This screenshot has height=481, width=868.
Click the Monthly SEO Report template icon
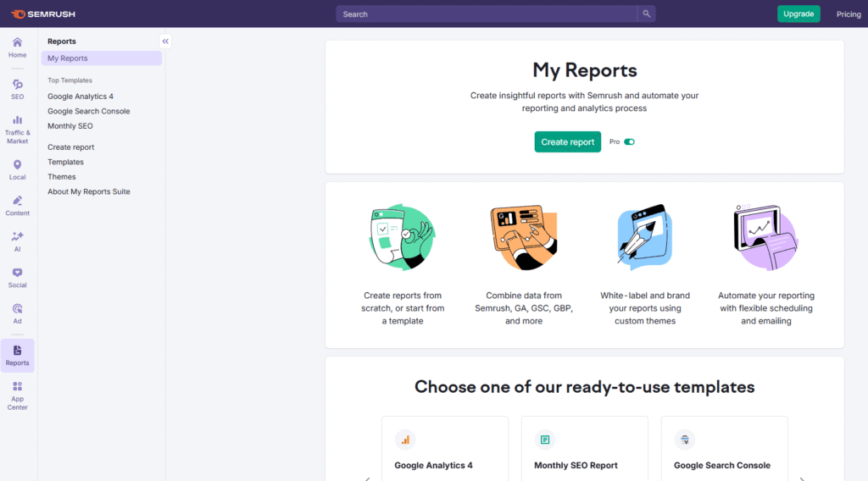click(545, 440)
